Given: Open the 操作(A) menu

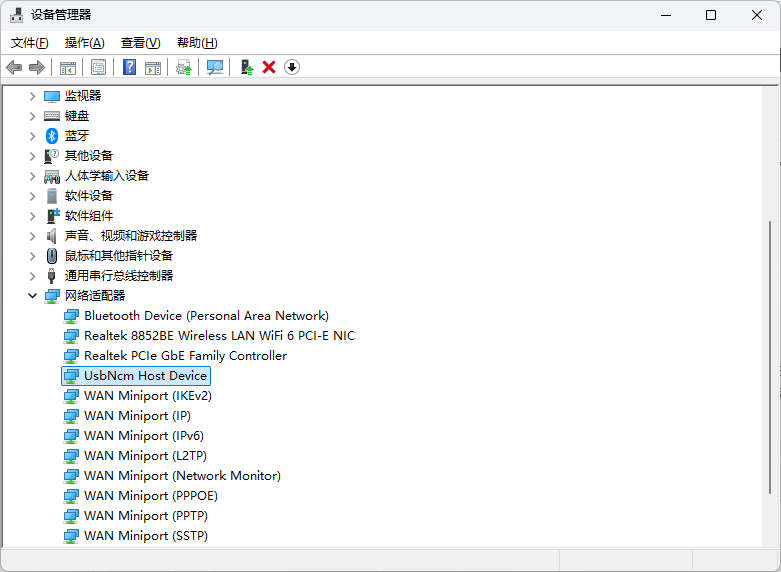Looking at the screenshot, I should tap(85, 43).
